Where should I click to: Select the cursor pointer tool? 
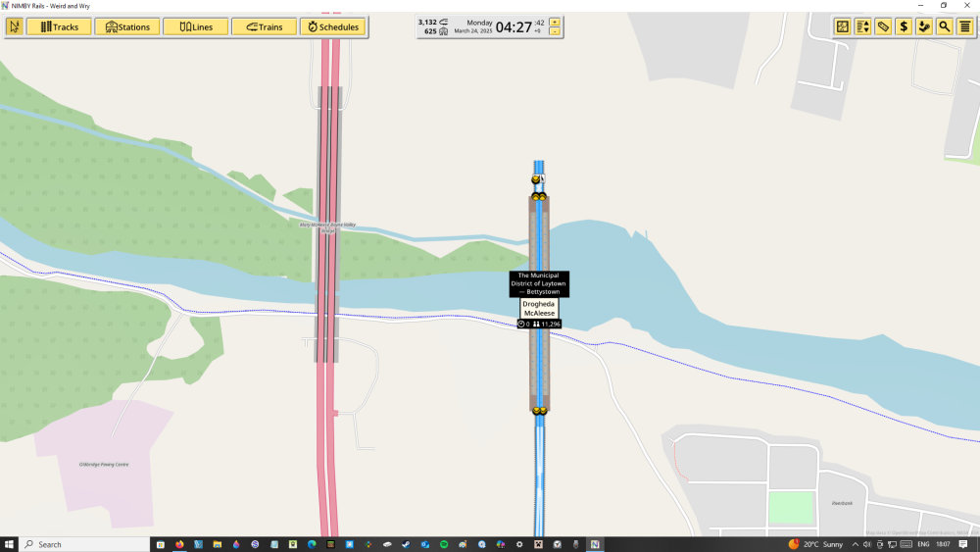pyautogui.click(x=15, y=26)
